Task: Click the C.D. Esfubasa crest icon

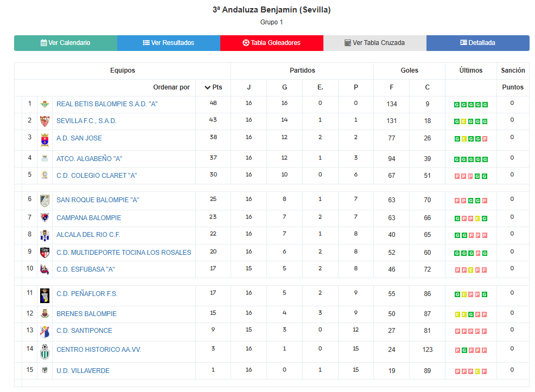Action: (44, 269)
